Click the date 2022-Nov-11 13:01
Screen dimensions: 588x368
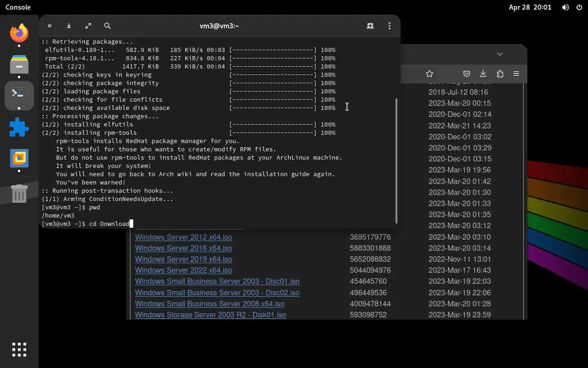pyautogui.click(x=459, y=259)
